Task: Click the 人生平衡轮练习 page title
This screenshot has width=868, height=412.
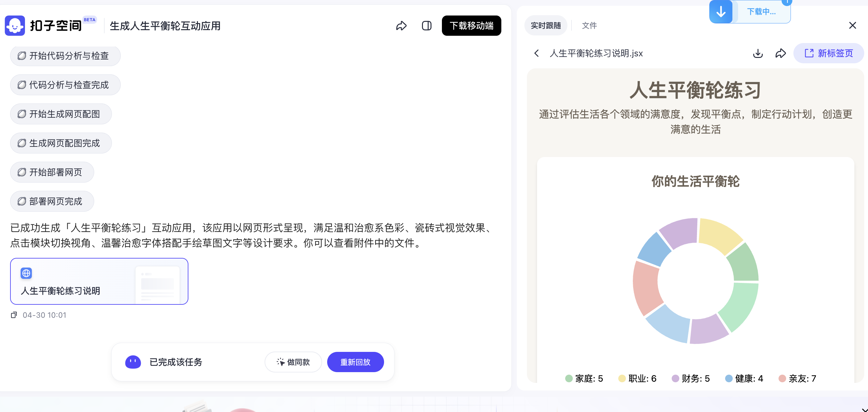Action: (695, 90)
